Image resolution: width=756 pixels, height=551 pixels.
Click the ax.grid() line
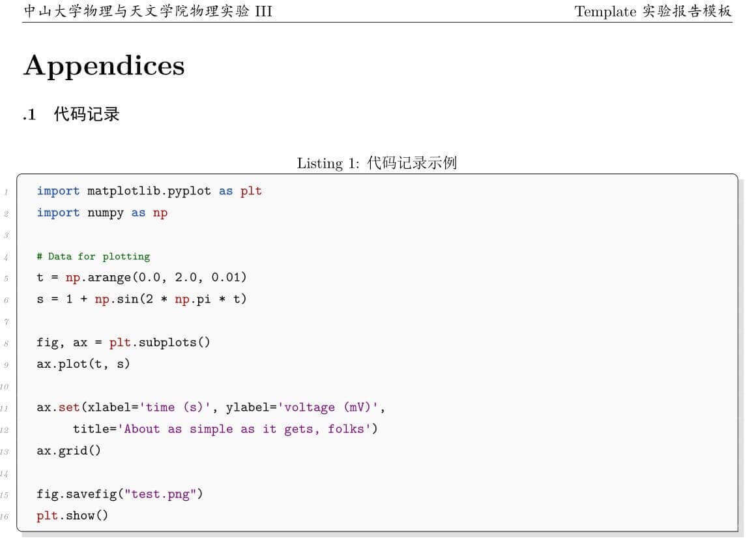69,451
